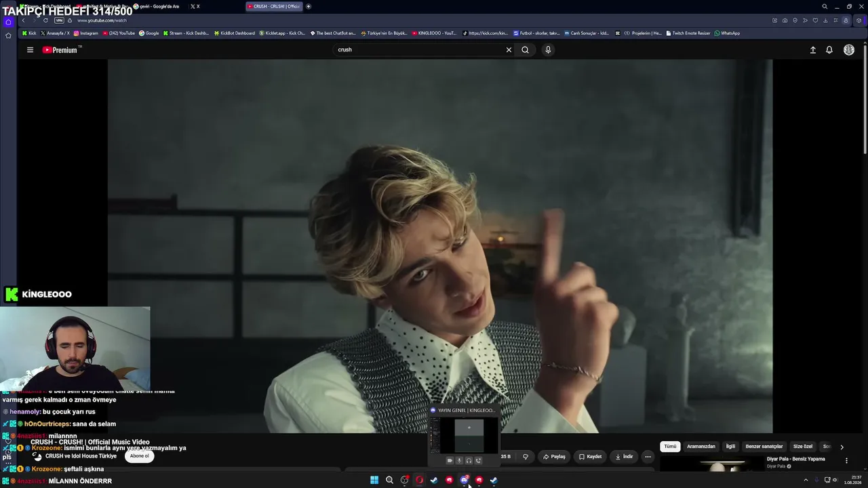The height and width of the screenshot is (488, 868).
Task: Open the KickBot Dashboard bookmark
Action: [235, 33]
